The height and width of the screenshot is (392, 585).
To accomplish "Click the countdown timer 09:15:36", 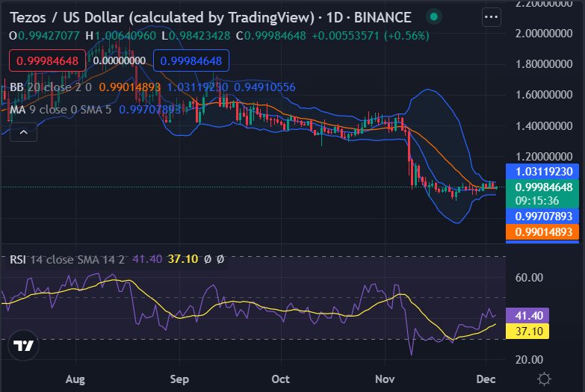I will (x=537, y=201).
